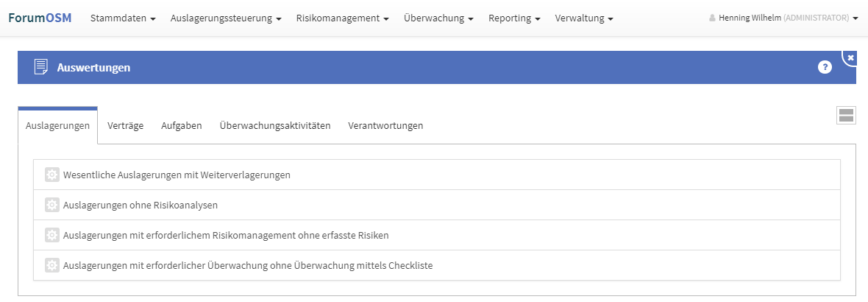Viewport: 868px width, 302px height.
Task: Click gear icon beside Wesentliche Auslagerungen mit Weiterverlagerungen
Action: [51, 175]
